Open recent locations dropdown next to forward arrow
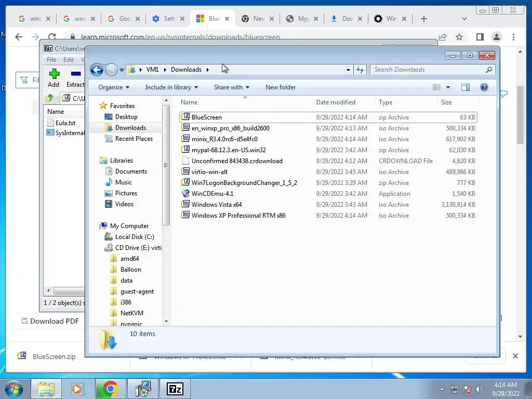 pyautogui.click(x=122, y=70)
